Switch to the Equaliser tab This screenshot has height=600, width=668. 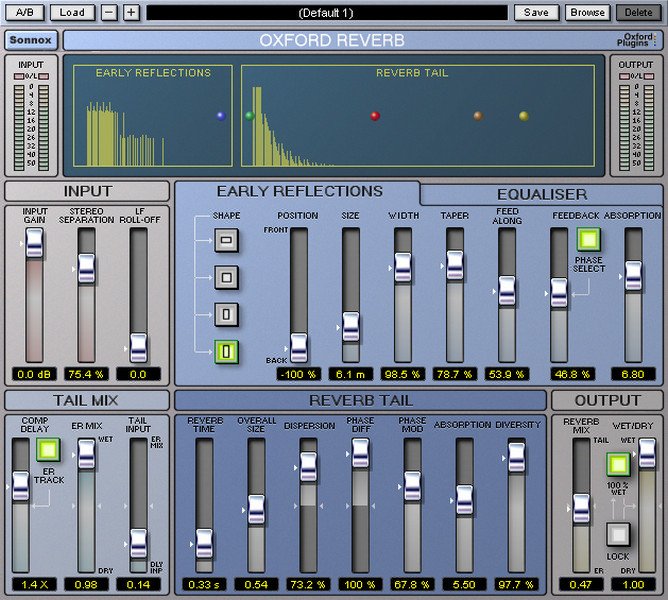[x=542, y=194]
